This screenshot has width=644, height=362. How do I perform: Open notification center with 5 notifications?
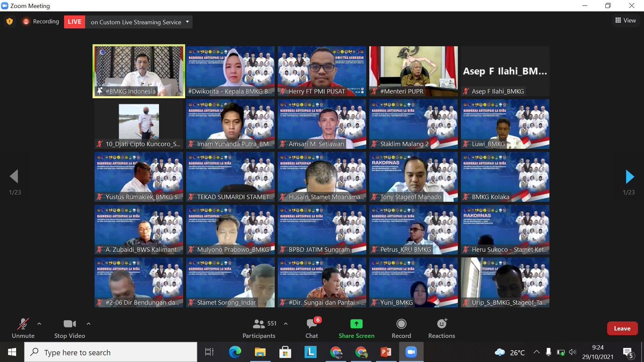point(628,352)
